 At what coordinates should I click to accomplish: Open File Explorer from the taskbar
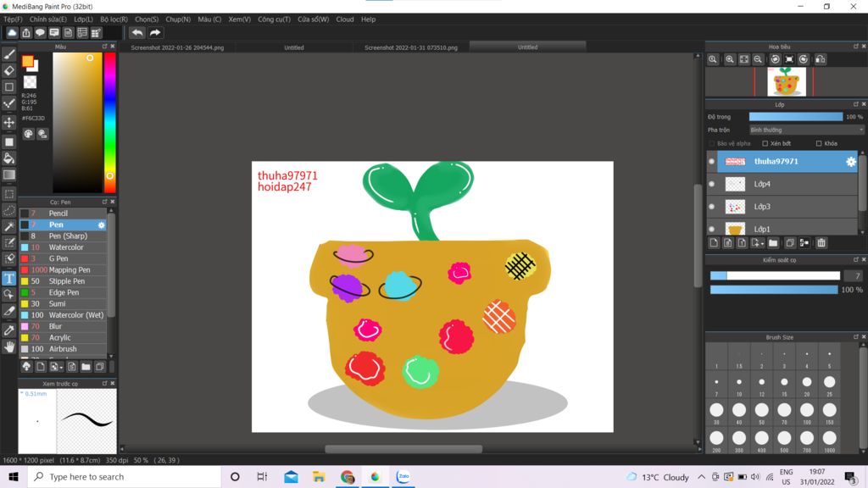[x=319, y=477]
